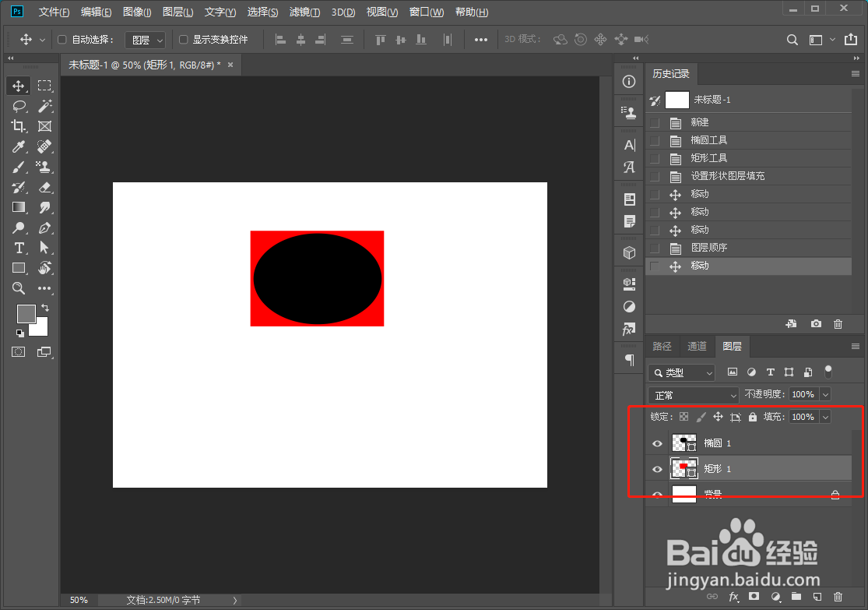The image size is (868, 610).
Task: Open the Edit Toolbar ellipsis
Action: tap(44, 288)
